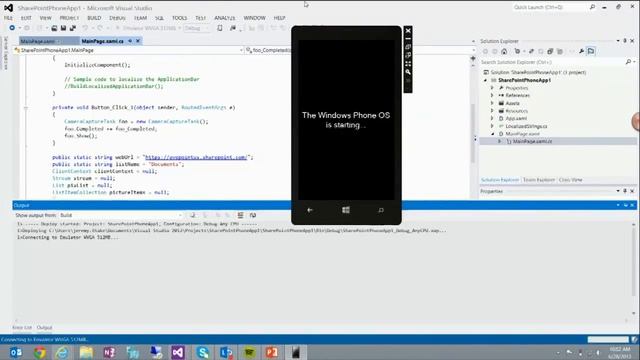This screenshot has width=640, height=360.
Task: Close the phone emulator with X button
Action: [x=408, y=31]
